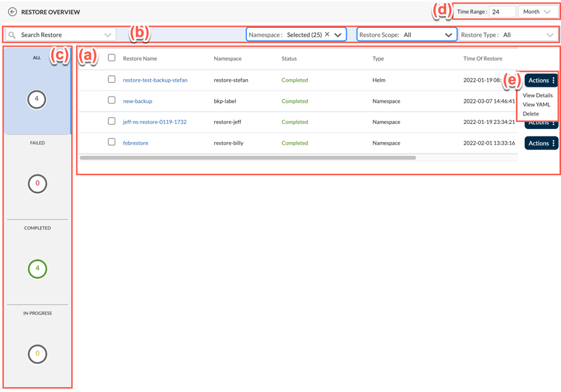Choose Delete from the Actions menu

[x=530, y=114]
